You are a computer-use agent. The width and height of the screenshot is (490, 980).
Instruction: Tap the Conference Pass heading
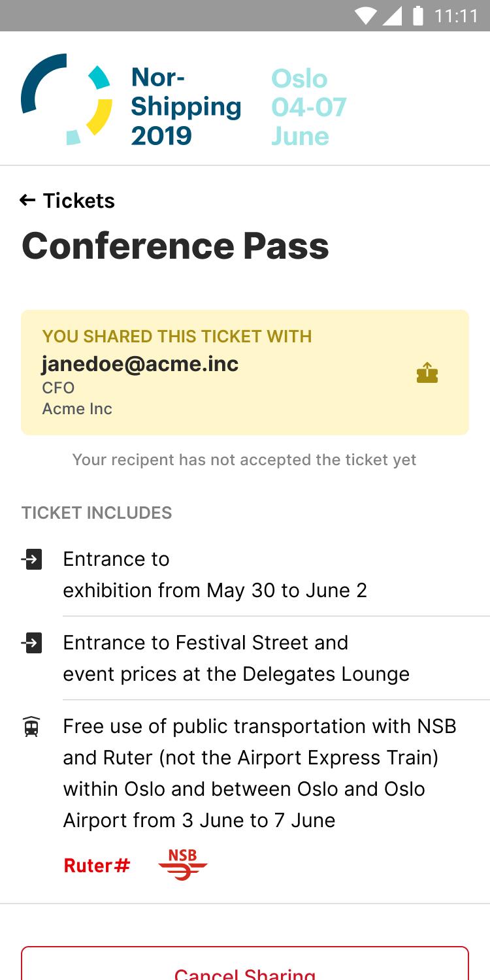coord(175,246)
